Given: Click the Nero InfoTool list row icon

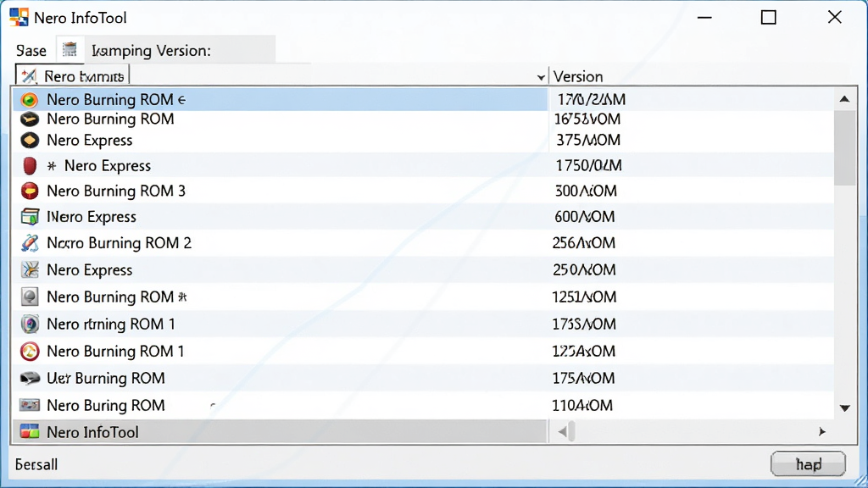Looking at the screenshot, I should point(30,431).
